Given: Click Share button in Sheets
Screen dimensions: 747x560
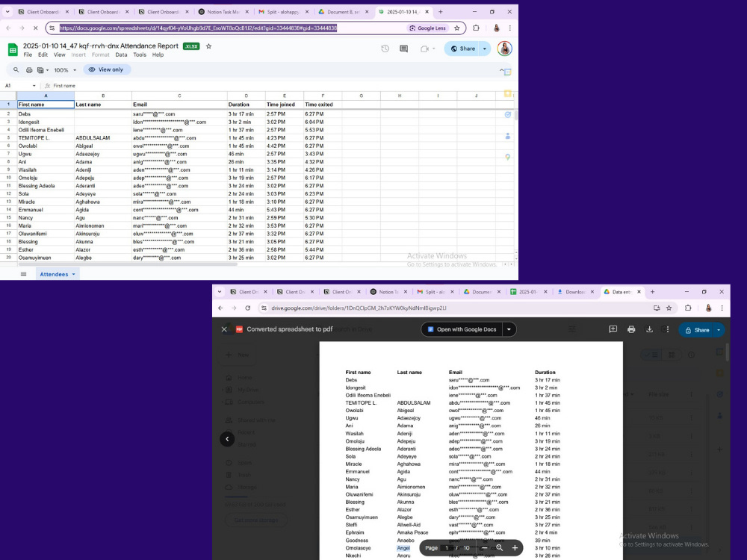Looking at the screenshot, I should point(462,49).
